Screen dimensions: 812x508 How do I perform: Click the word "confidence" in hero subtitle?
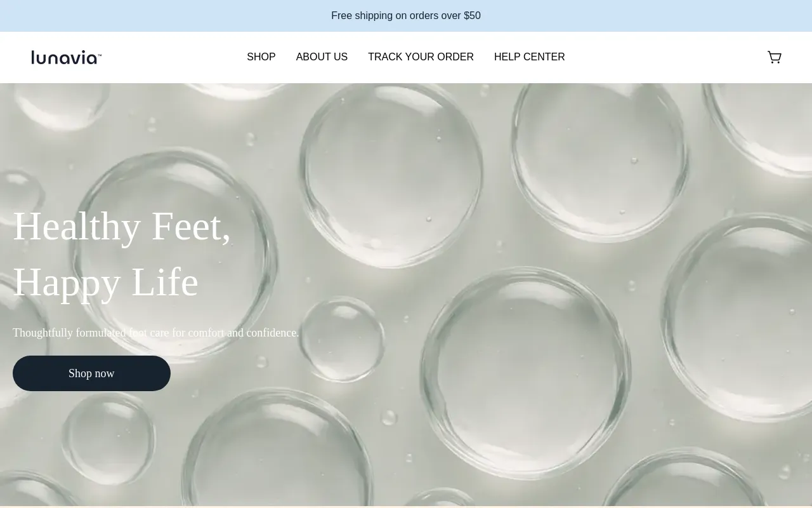pyautogui.click(x=271, y=333)
